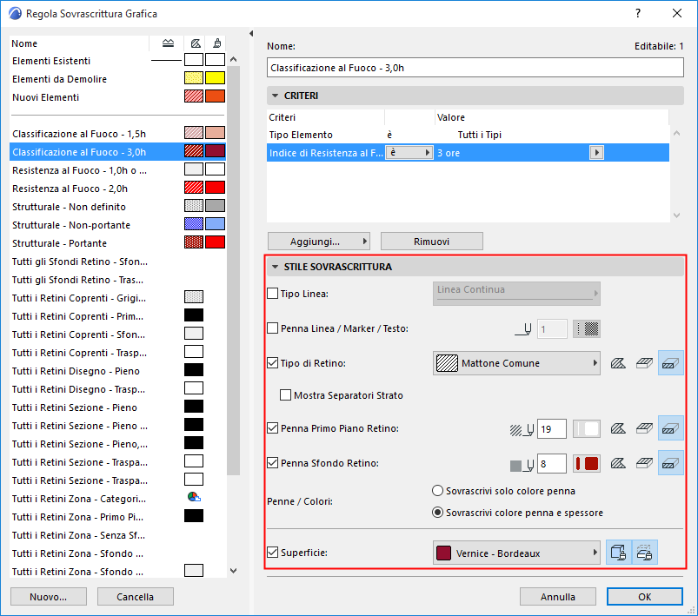This screenshot has width=698, height=616.
Task: Click rules list scroll up arrow
Action: pyautogui.click(x=233, y=59)
